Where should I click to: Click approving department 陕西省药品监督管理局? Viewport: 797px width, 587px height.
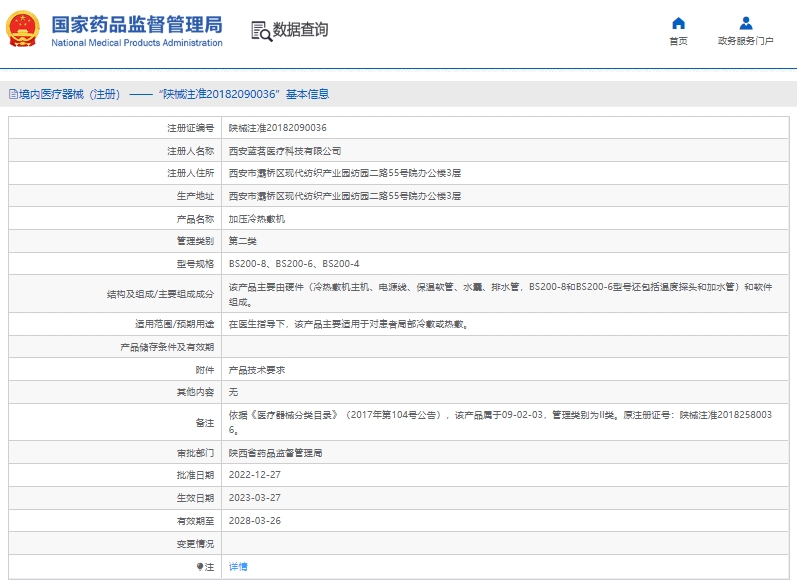tap(275, 453)
